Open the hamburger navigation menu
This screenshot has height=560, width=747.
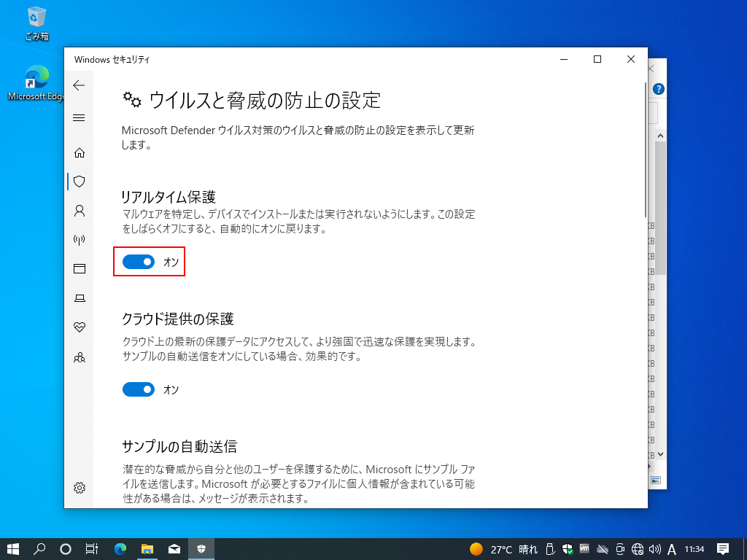tap(79, 117)
